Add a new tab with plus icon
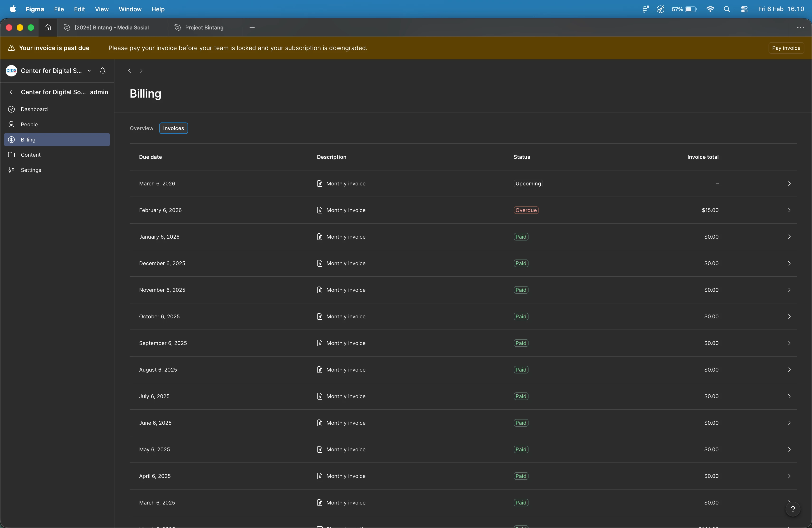 tap(252, 28)
